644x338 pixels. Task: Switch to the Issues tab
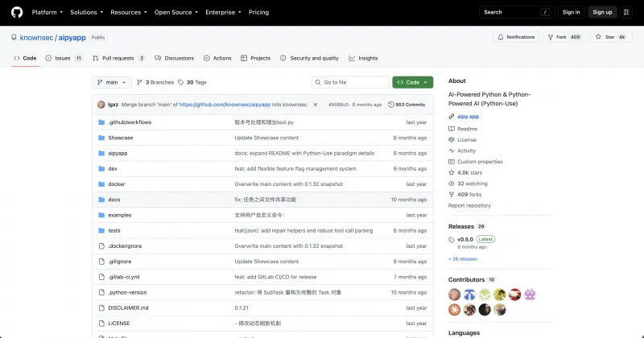point(64,58)
